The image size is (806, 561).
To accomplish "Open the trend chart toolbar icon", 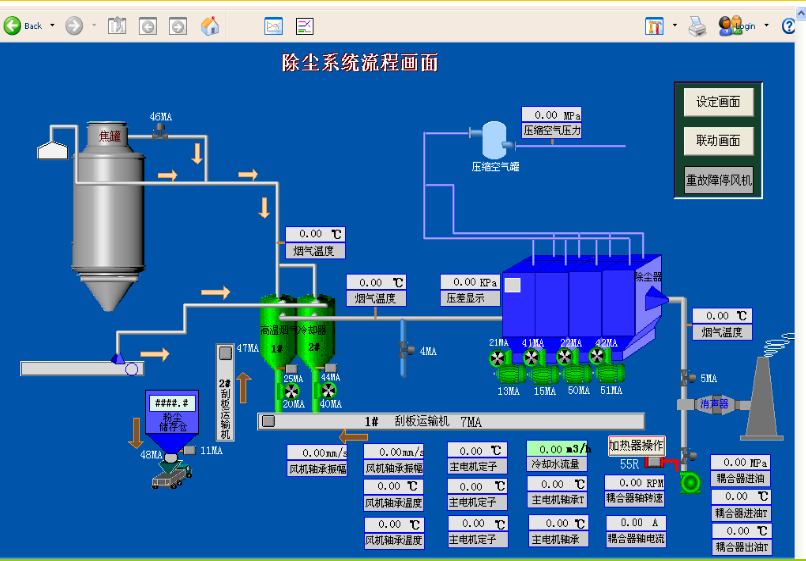I will pyautogui.click(x=273, y=26).
